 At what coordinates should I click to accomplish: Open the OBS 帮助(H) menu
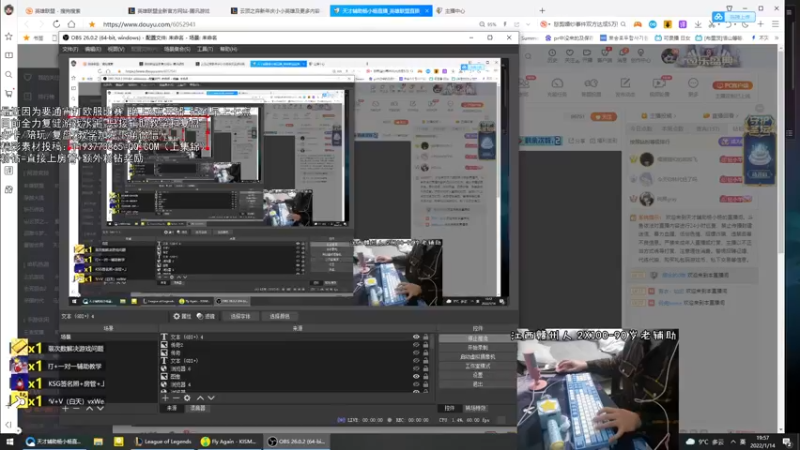228,49
